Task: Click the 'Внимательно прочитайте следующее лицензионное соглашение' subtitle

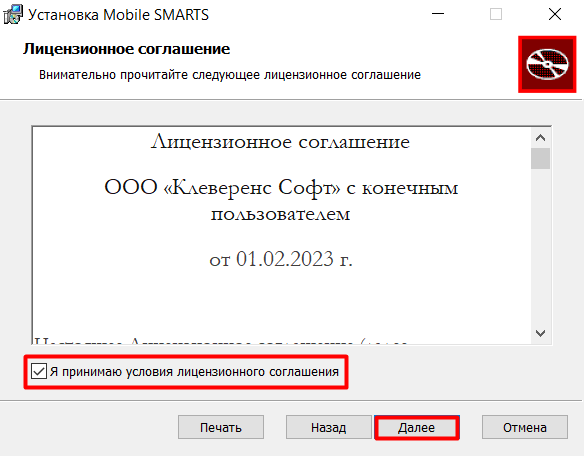Action: [x=230, y=75]
